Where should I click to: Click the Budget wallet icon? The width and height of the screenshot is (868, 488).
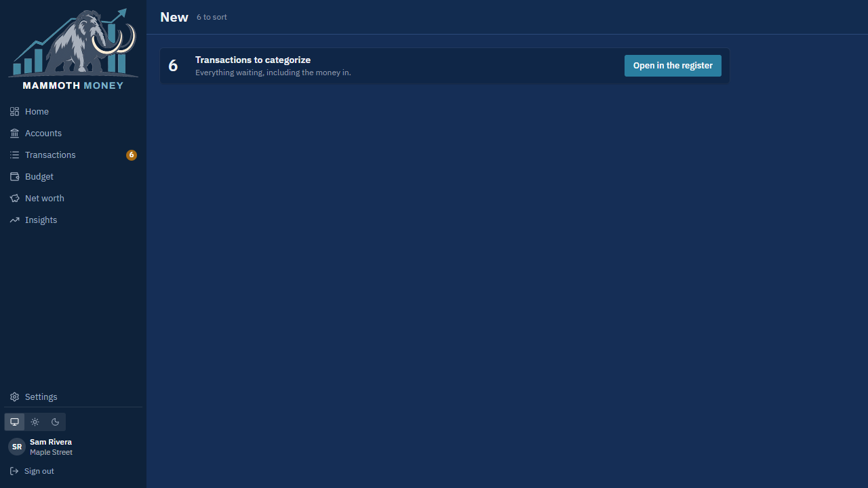14,177
